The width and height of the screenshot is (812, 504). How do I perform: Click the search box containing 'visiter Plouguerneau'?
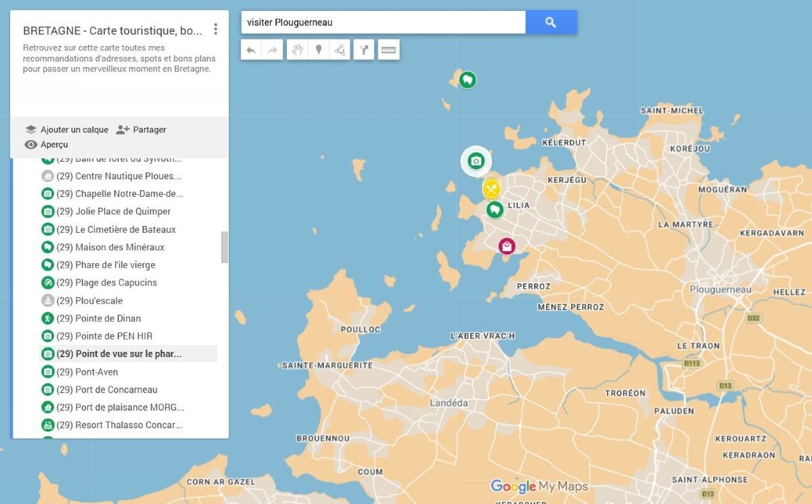383,22
